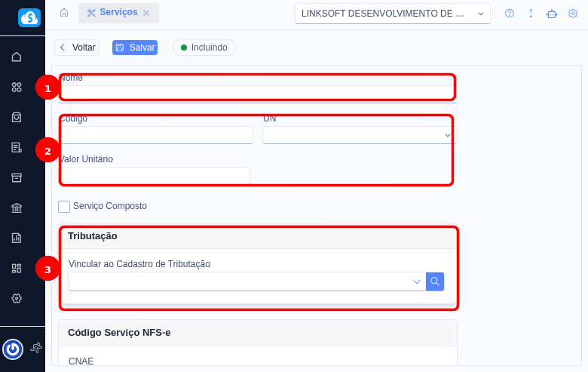Viewport: 588px width, 372px height.
Task: Click the Salvar button
Action: (x=135, y=48)
